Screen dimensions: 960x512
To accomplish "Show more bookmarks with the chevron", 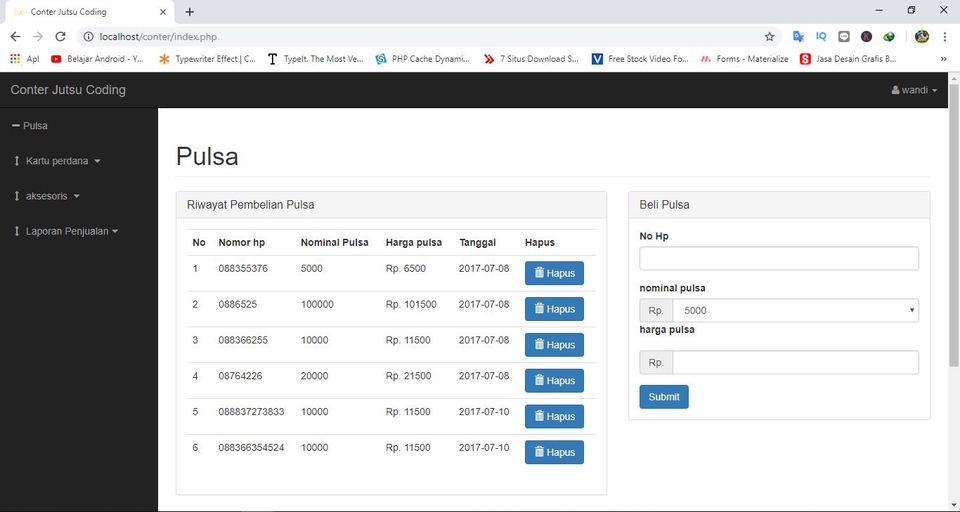I will point(943,59).
